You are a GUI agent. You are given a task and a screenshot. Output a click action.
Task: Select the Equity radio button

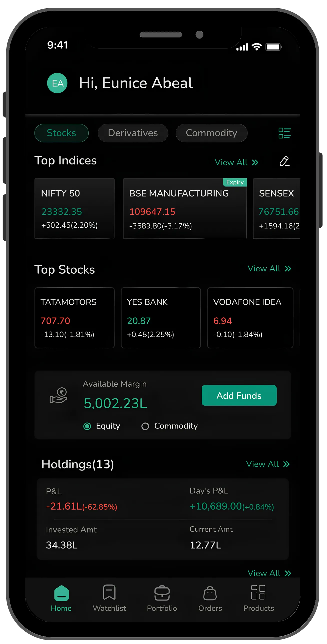tap(87, 426)
